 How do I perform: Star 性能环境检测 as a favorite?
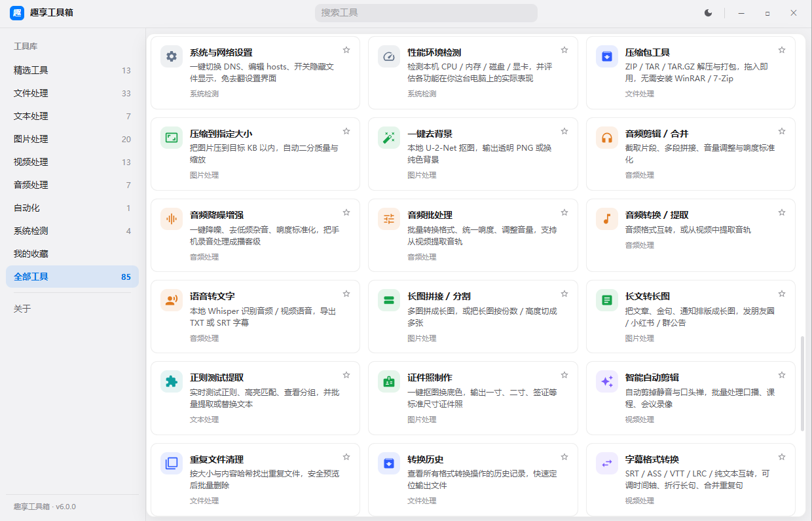(x=564, y=50)
